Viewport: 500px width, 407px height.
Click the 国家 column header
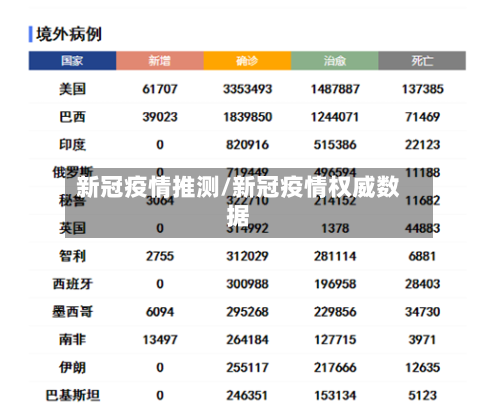pyautogui.click(x=72, y=61)
